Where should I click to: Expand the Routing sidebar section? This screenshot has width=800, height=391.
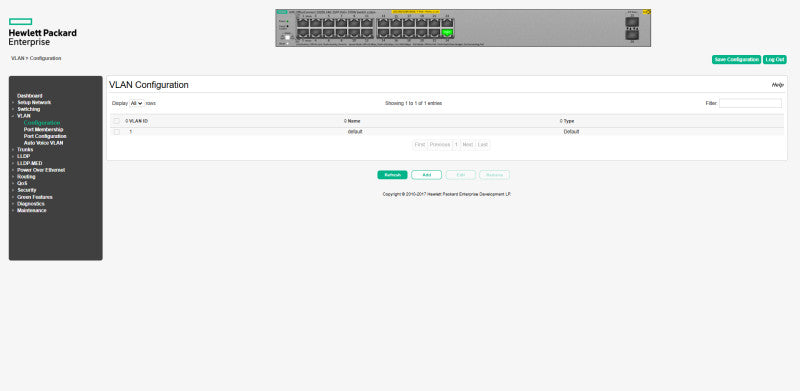(26, 177)
